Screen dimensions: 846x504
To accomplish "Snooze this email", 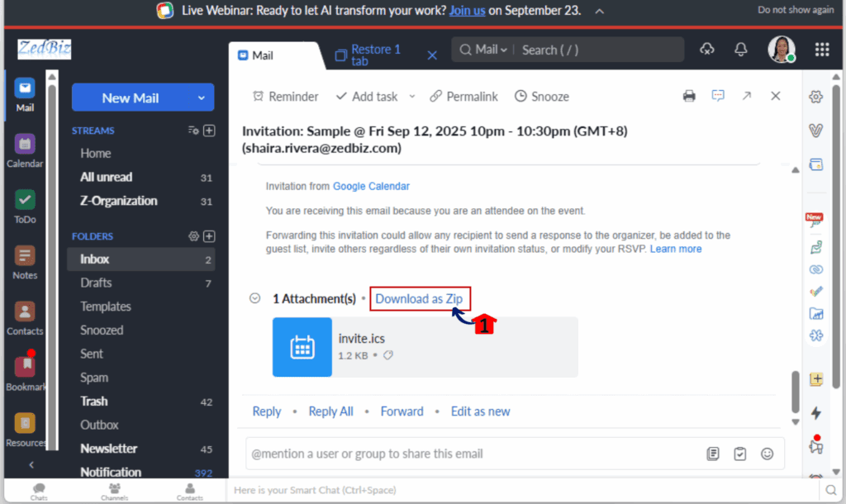I will pos(542,96).
